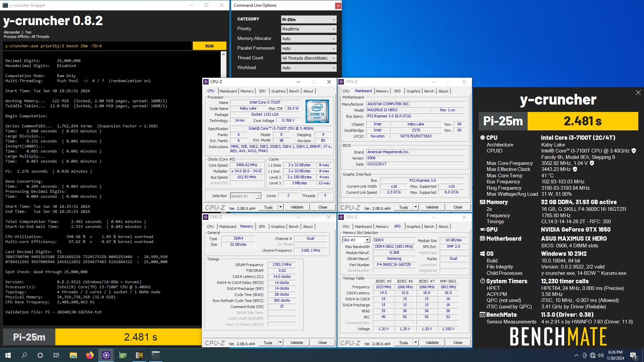Open taskbar Search
644x362 pixels.
(24, 355)
